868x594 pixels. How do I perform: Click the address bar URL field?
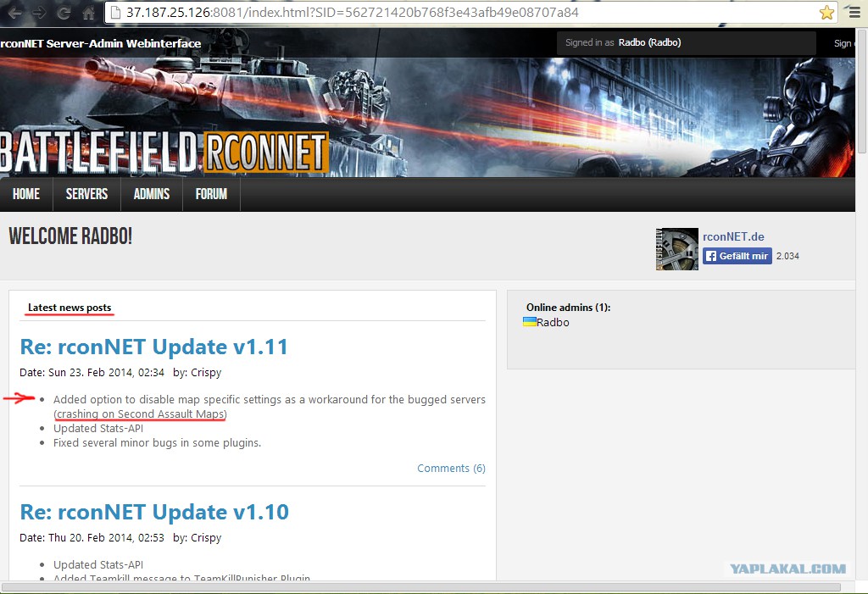[x=471, y=12]
